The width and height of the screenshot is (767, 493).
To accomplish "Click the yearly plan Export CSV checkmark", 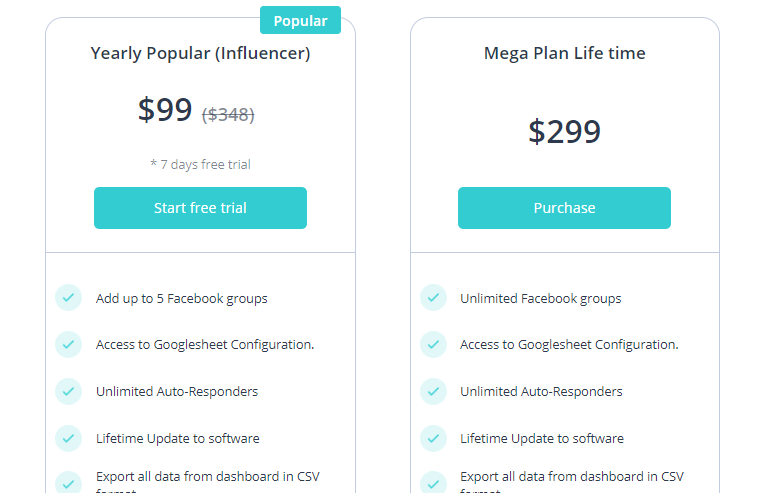I will tap(68, 483).
